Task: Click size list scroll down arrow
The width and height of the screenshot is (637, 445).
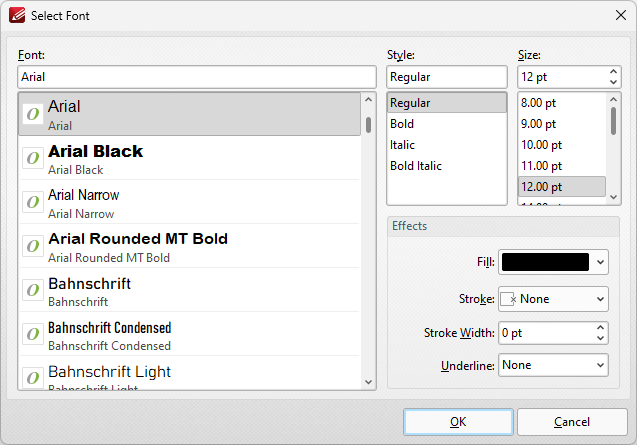Action: point(613,197)
